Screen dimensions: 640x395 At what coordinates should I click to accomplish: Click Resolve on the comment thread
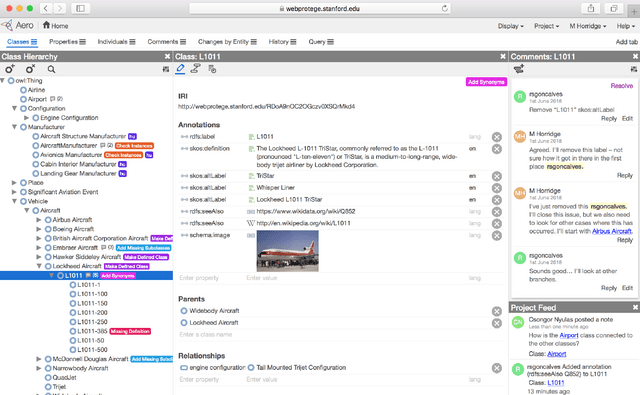[622, 86]
